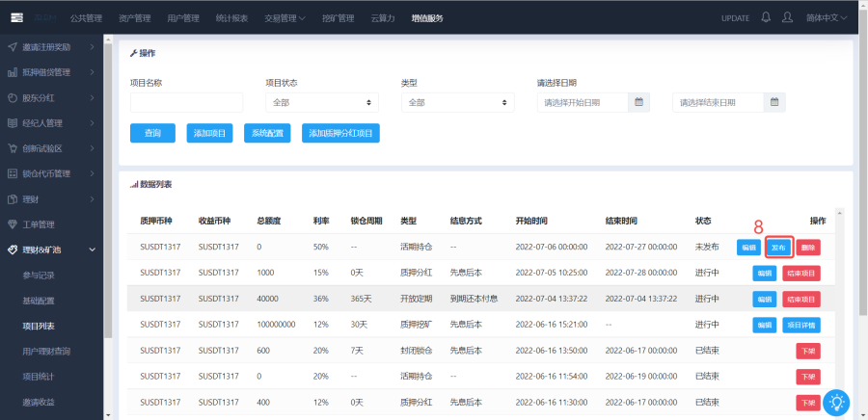868x420 pixels.
Task: Click the 系统配置 button
Action: point(267,133)
